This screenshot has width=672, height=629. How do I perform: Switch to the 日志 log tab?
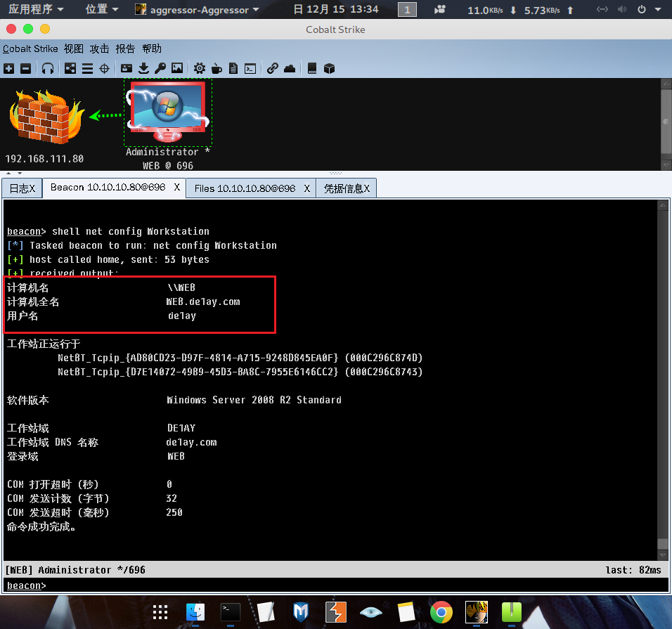(22, 188)
